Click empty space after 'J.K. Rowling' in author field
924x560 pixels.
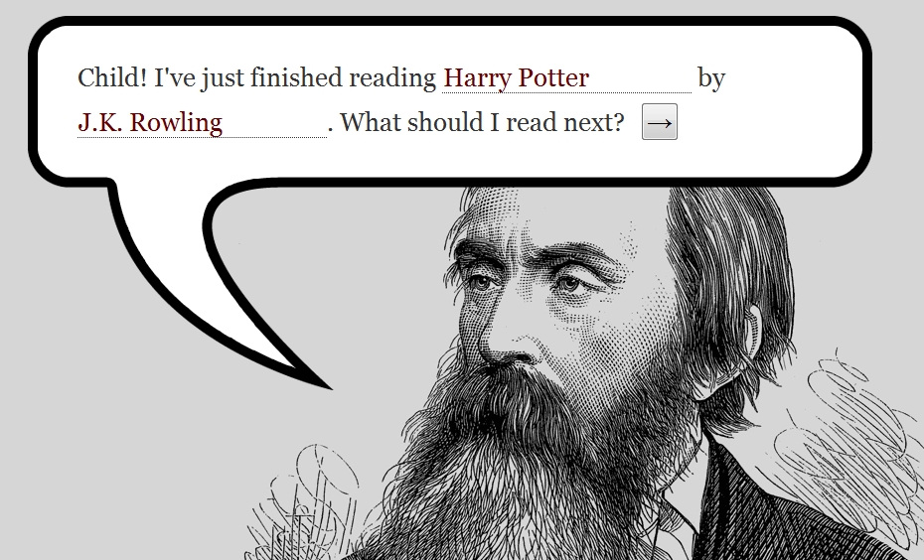tap(274, 122)
